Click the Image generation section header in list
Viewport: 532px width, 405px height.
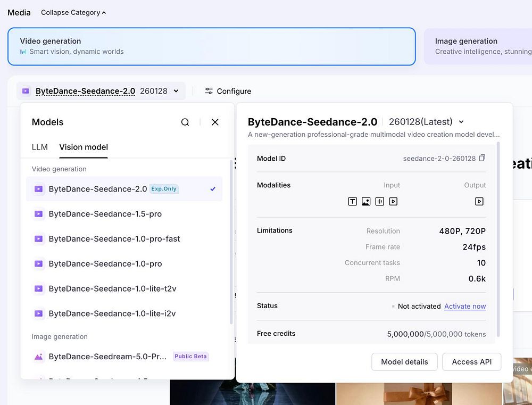pyautogui.click(x=60, y=337)
